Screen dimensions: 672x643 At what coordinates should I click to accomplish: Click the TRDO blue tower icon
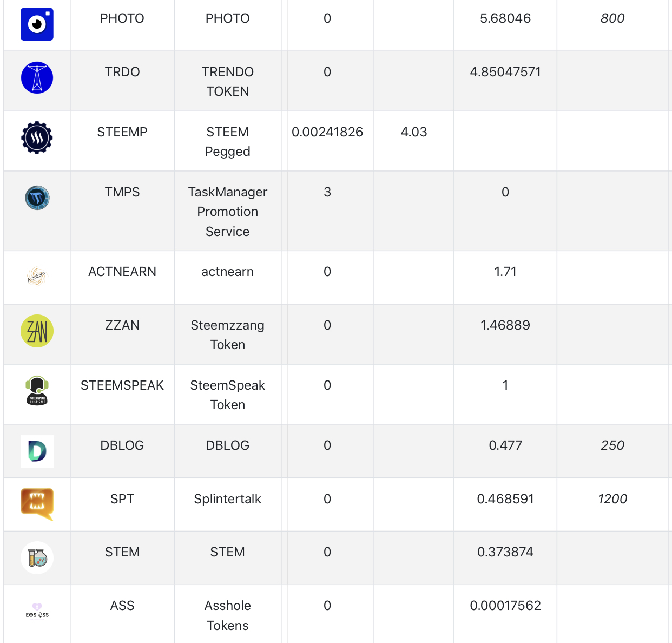coord(37,77)
